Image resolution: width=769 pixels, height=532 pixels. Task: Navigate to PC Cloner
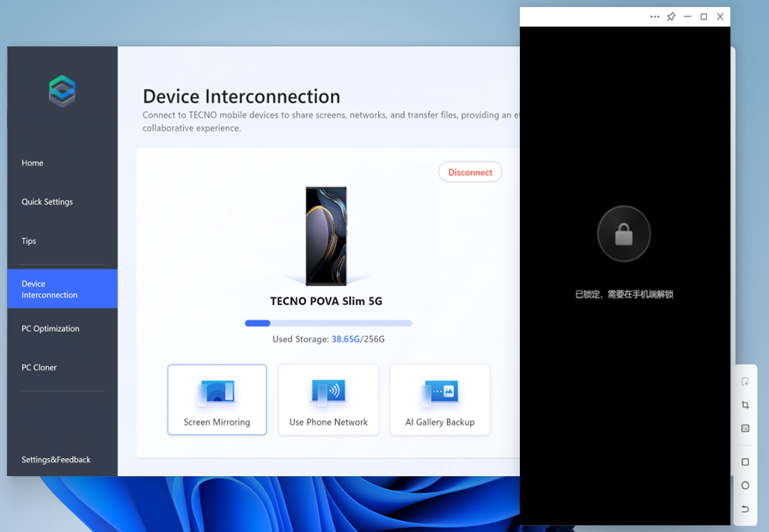pos(40,368)
